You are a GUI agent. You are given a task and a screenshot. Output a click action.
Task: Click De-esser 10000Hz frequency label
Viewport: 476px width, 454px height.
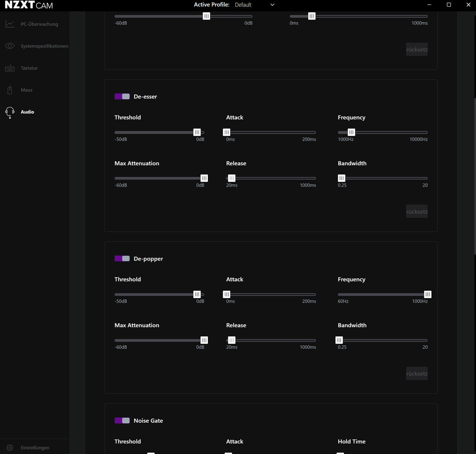[x=419, y=139]
